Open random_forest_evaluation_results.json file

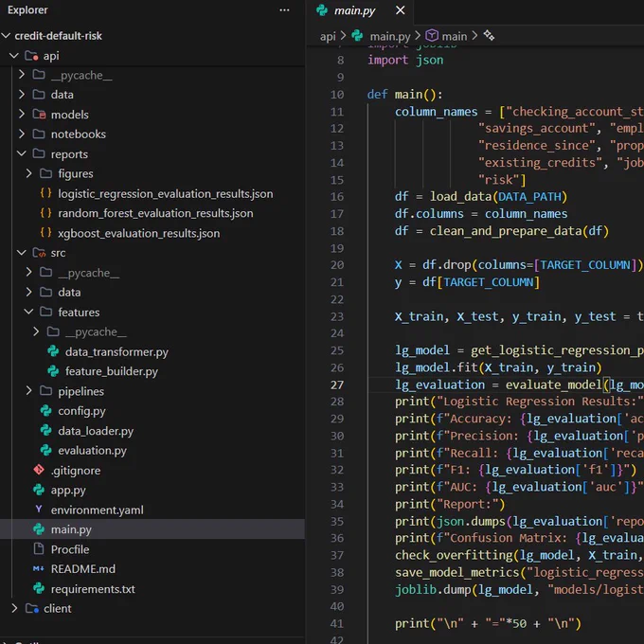tap(155, 214)
